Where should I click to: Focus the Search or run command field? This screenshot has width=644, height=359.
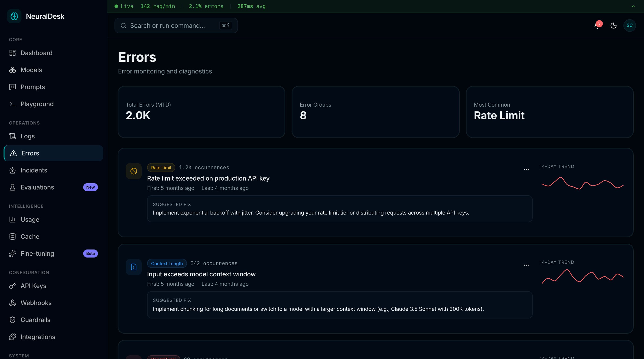176,26
